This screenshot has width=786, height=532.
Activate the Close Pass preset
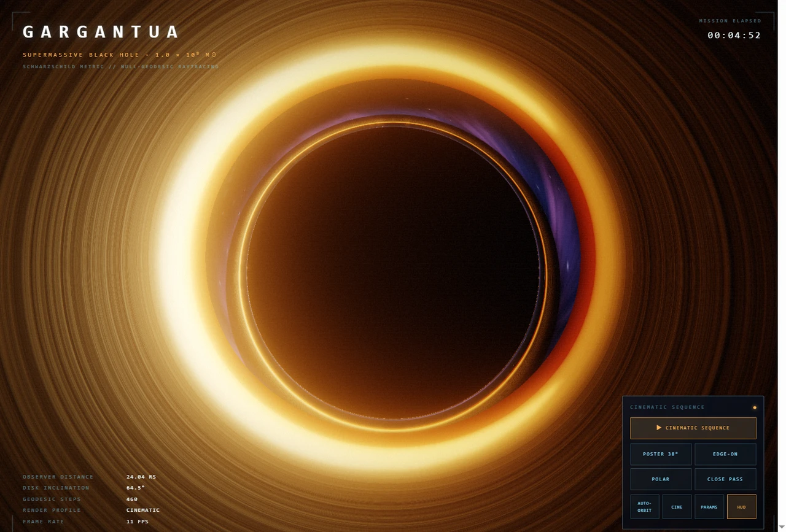(725, 479)
